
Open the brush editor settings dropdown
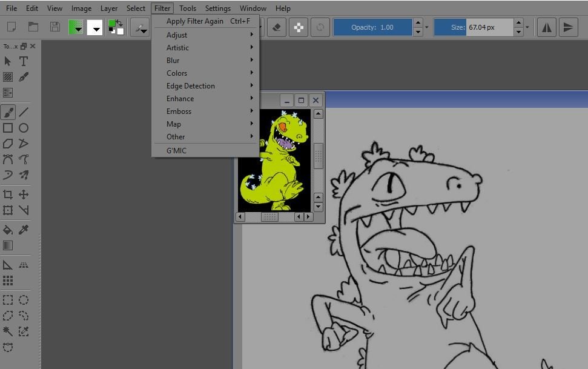coord(140,27)
